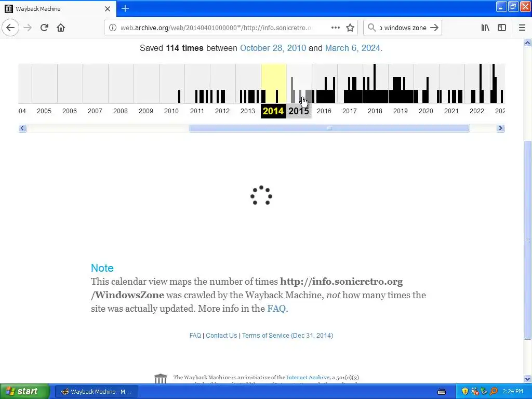
Task: Select year 2015 in the timeline
Action: [299, 111]
